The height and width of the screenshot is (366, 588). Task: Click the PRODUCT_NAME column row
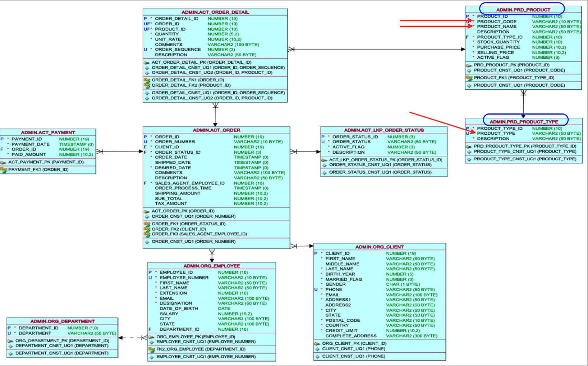click(523, 26)
